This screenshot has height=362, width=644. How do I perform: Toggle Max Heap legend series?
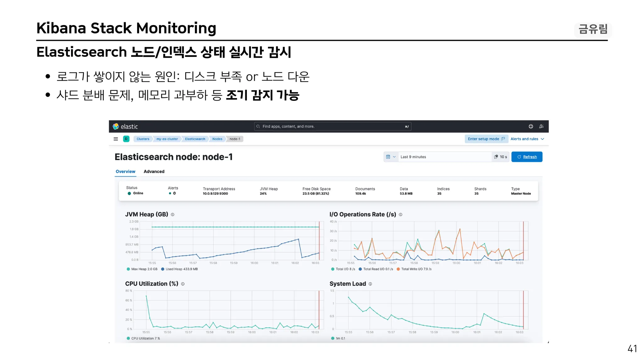tap(142, 269)
